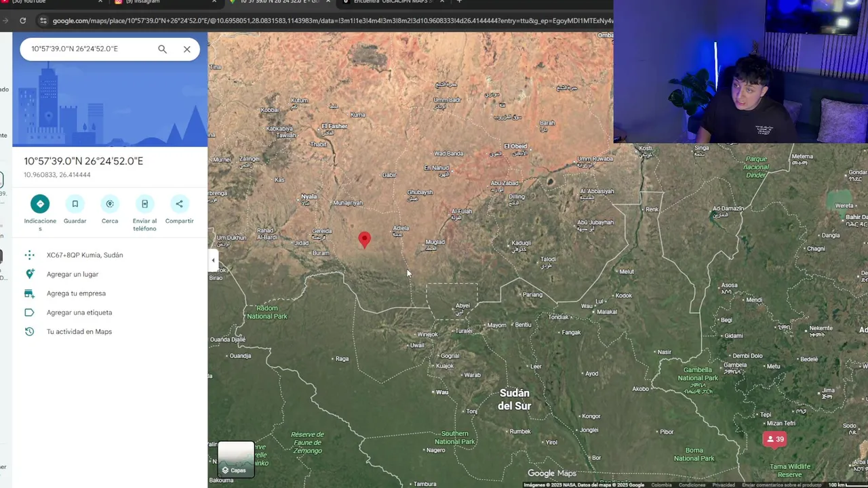Click the activity history clock icon
This screenshot has height=488, width=868.
[29, 331]
